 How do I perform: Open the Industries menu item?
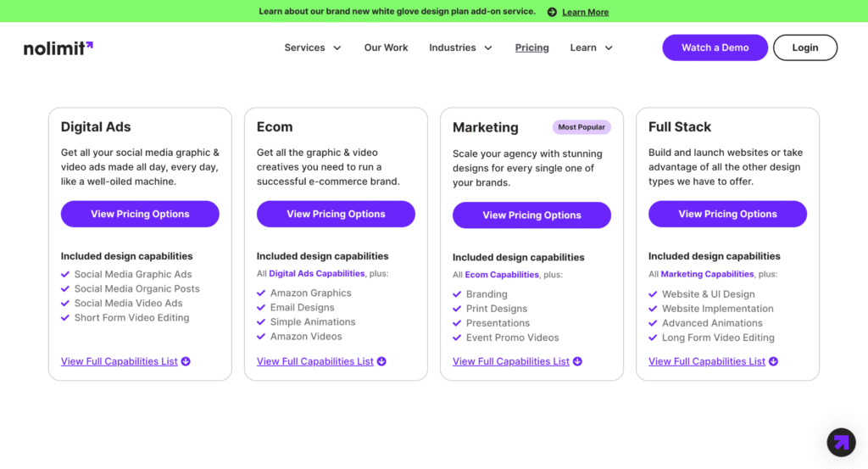[x=453, y=47]
